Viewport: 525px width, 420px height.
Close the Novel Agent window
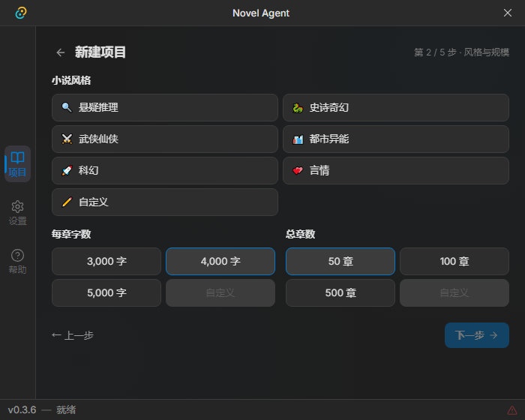coord(508,13)
